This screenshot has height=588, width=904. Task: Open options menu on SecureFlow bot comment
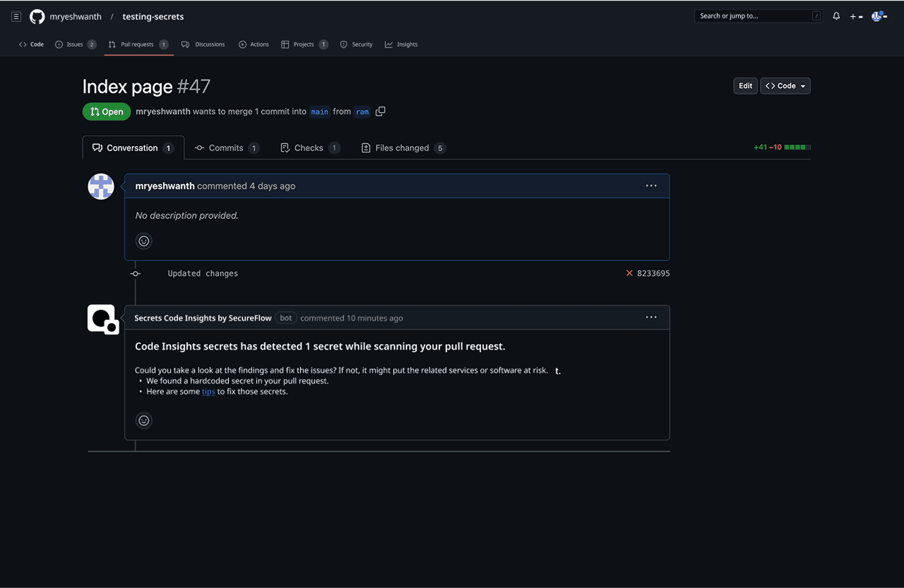click(651, 317)
